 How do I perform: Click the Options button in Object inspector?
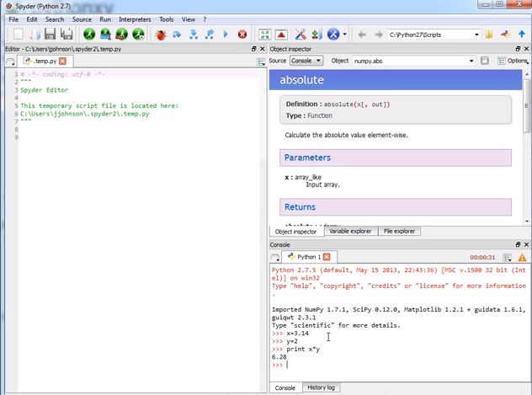coord(513,61)
